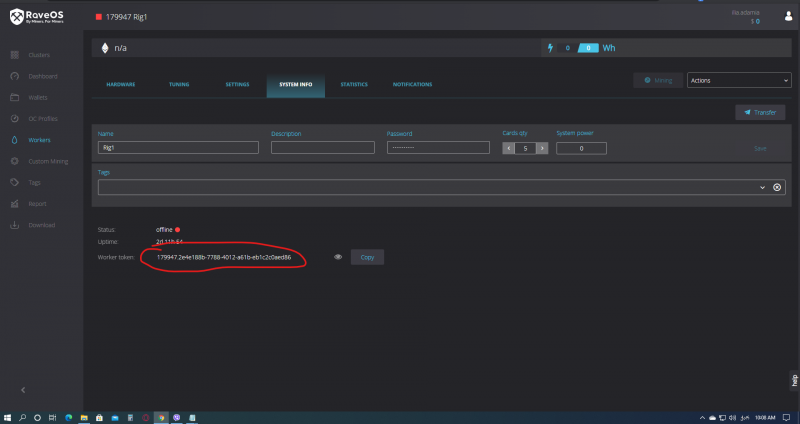
Task: Clear tags with the circled X icon
Action: pos(778,187)
